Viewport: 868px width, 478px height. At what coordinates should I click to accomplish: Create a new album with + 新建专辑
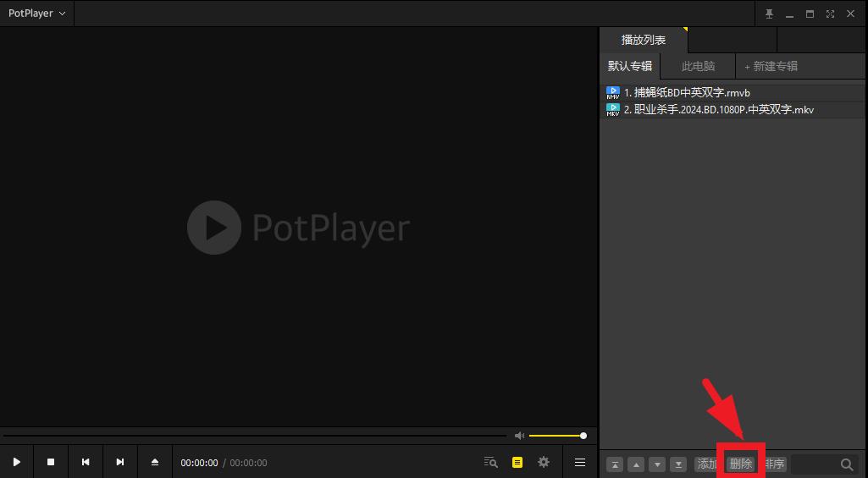(x=771, y=66)
